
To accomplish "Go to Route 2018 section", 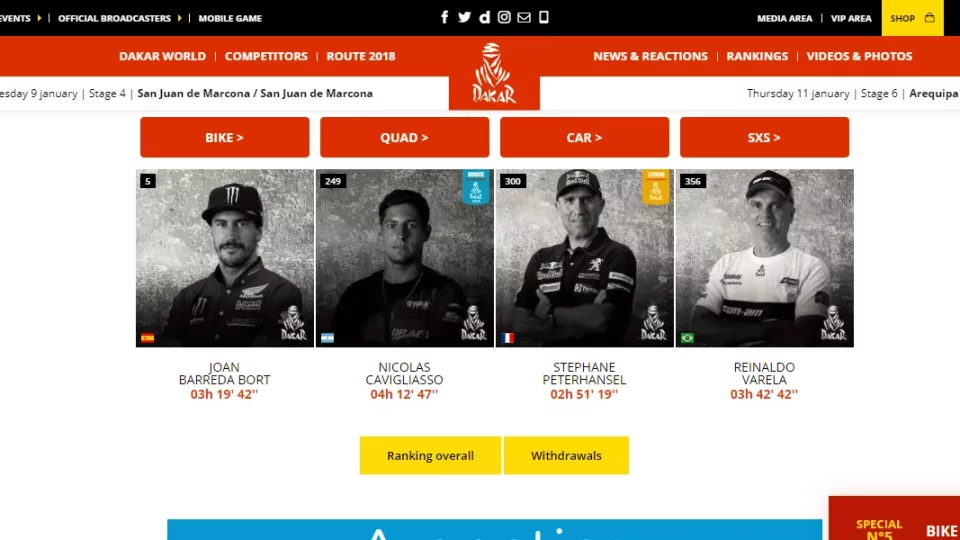I will click(x=361, y=56).
